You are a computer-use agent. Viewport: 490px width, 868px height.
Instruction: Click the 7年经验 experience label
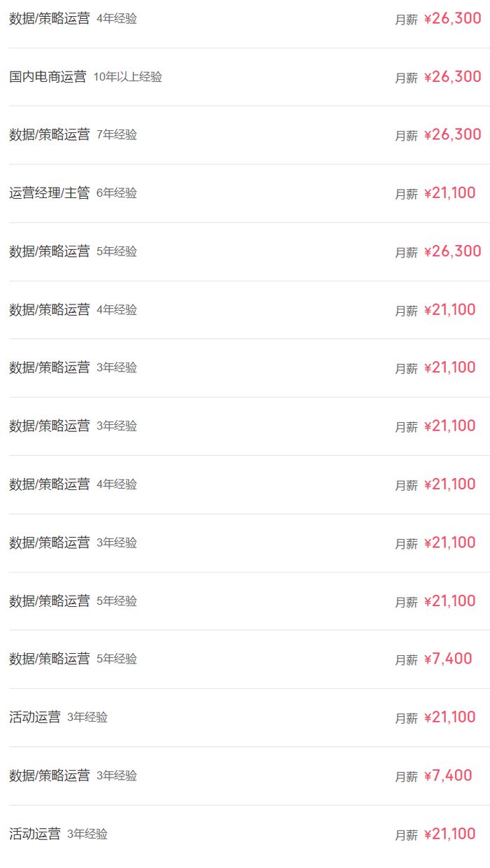pos(116,135)
